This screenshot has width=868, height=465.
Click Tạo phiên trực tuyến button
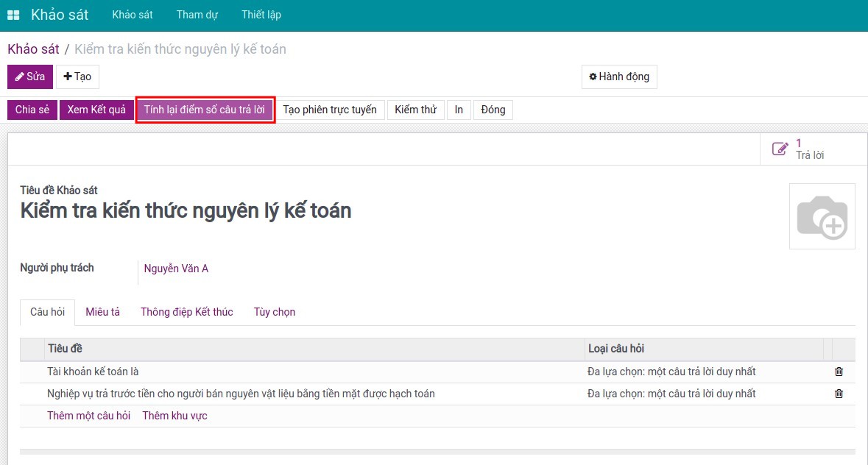[x=330, y=110]
